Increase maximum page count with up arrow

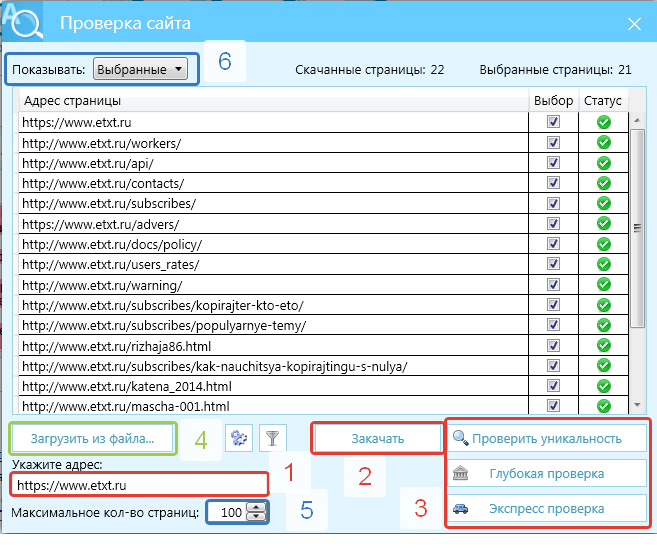tap(257, 507)
